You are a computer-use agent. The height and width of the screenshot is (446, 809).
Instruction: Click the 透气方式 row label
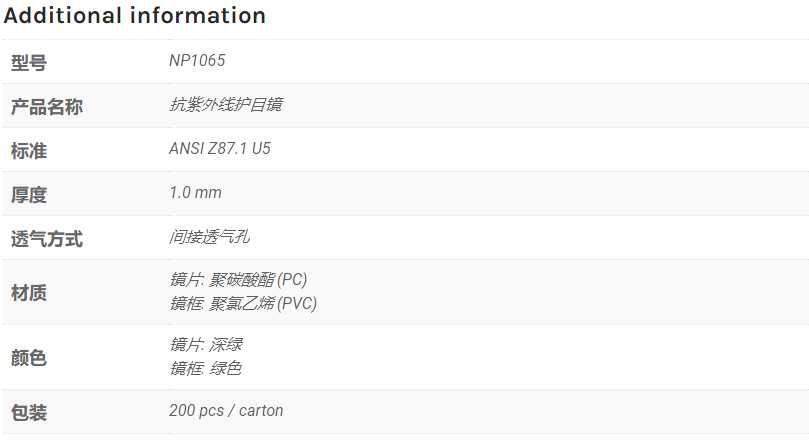47,239
